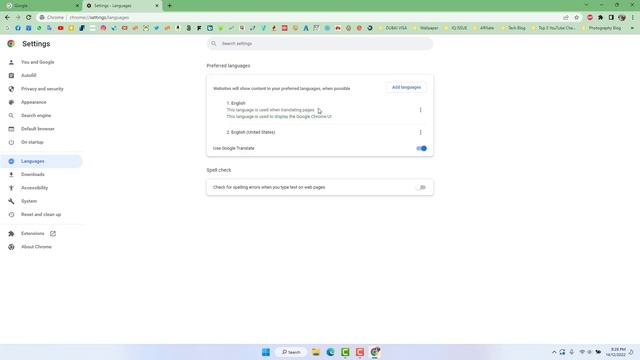
Task: Click the Wi-Fi network icon in system tray
Action: click(x=582, y=352)
